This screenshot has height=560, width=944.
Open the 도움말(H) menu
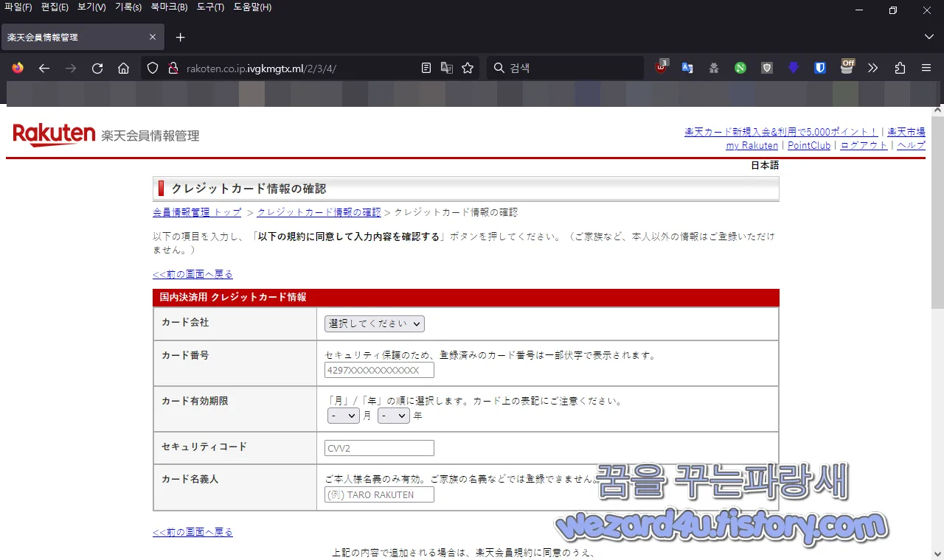252,7
